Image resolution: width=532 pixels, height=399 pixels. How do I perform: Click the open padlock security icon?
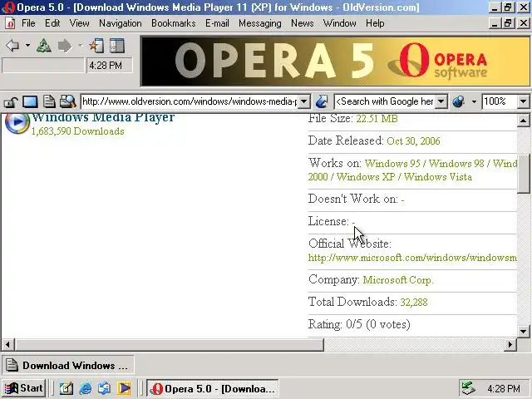coord(11,101)
